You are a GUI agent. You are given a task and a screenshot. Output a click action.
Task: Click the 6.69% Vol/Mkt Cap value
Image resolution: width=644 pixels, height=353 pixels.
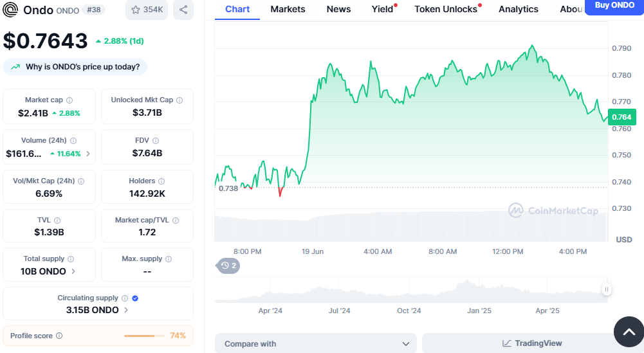49,194
